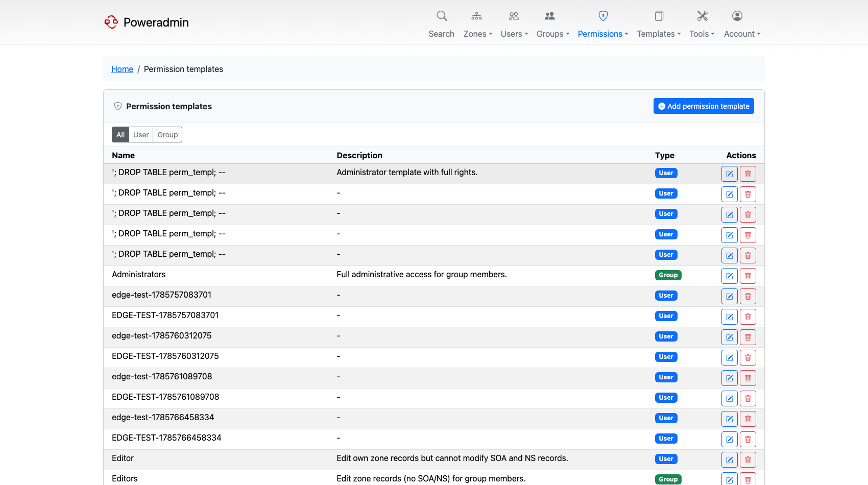The width and height of the screenshot is (868, 485).
Task: Delete the template described 'Administrator template with full rights'
Action: point(748,174)
